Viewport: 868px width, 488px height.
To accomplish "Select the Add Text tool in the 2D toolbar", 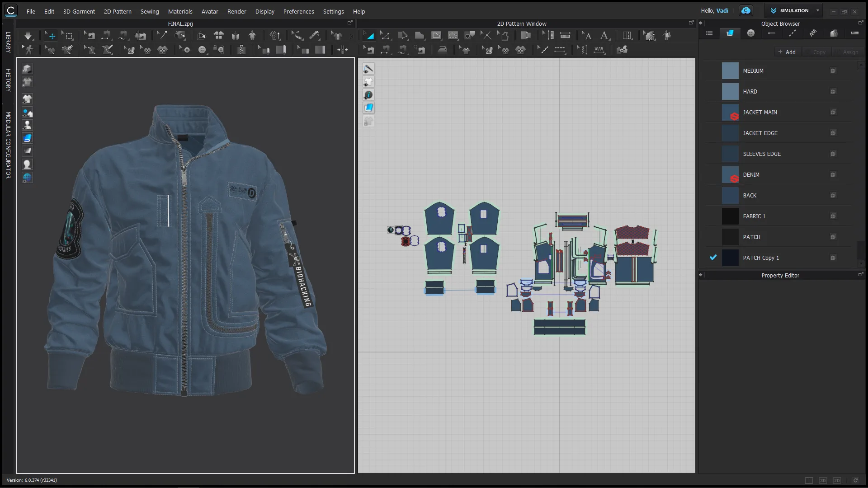I will click(x=605, y=35).
